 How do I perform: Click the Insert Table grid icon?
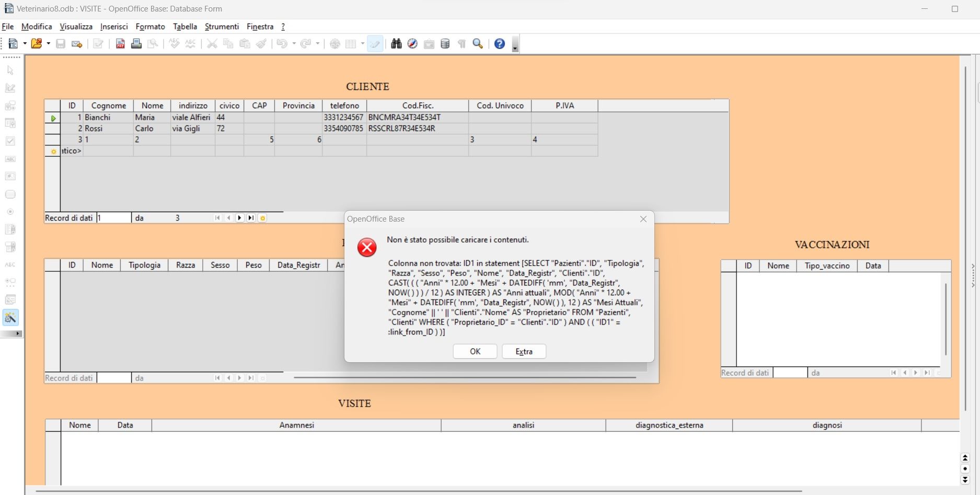(351, 44)
